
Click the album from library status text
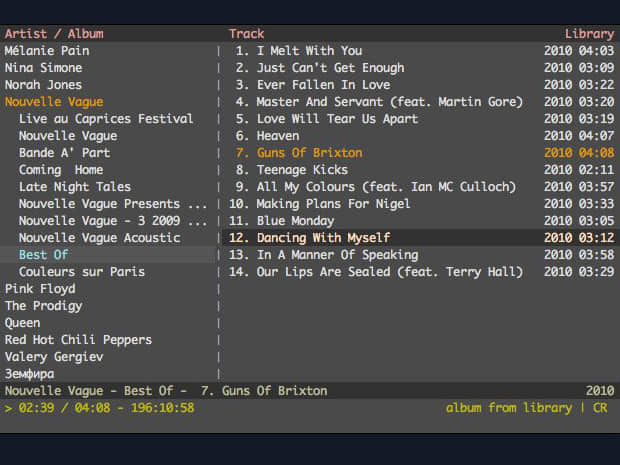(509, 408)
